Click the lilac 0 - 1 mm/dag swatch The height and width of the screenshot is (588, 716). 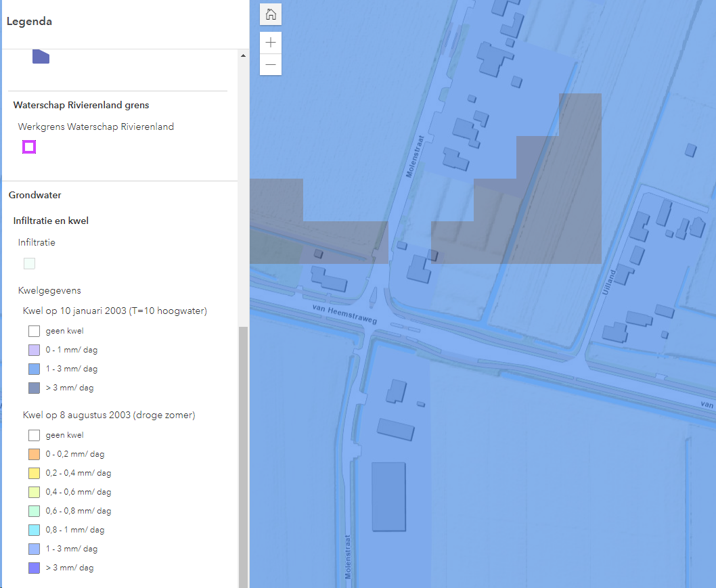pos(35,350)
